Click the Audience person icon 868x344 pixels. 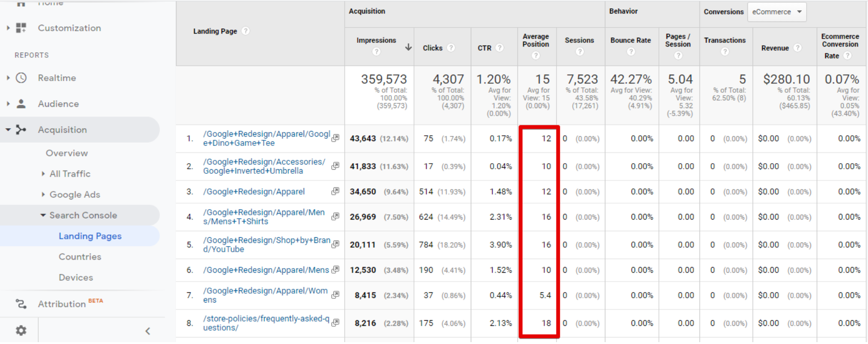click(x=21, y=104)
